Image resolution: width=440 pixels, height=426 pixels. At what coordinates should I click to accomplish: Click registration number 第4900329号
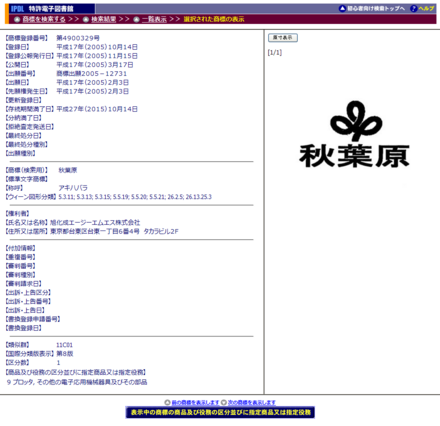click(x=78, y=38)
